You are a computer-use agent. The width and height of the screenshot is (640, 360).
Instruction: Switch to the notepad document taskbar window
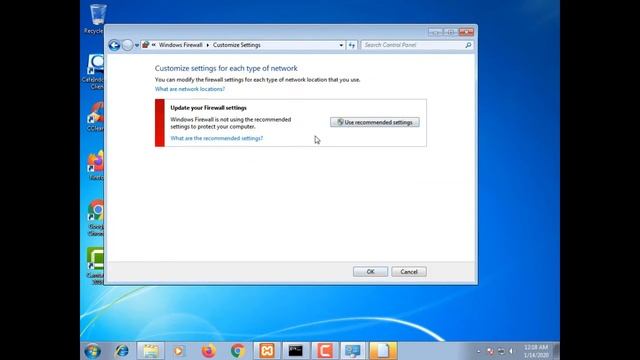coord(382,351)
